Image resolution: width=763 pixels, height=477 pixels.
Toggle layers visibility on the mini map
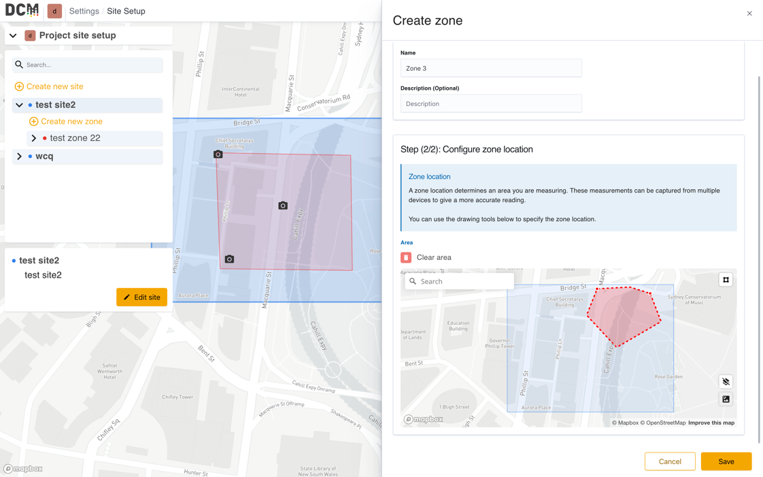(x=726, y=382)
